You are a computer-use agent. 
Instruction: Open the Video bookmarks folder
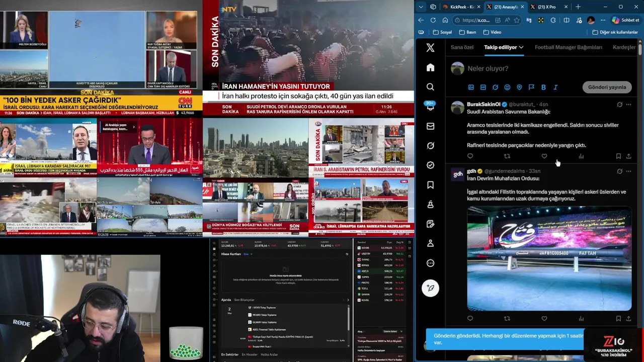(492, 32)
